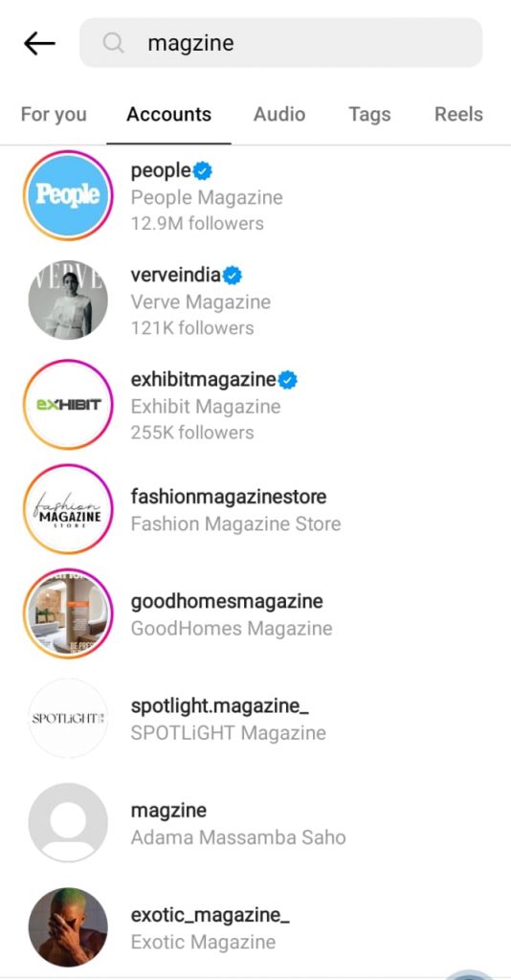Select the spotlight.magazine_ username
Viewport: 511px width, 980px height.
[x=220, y=706]
